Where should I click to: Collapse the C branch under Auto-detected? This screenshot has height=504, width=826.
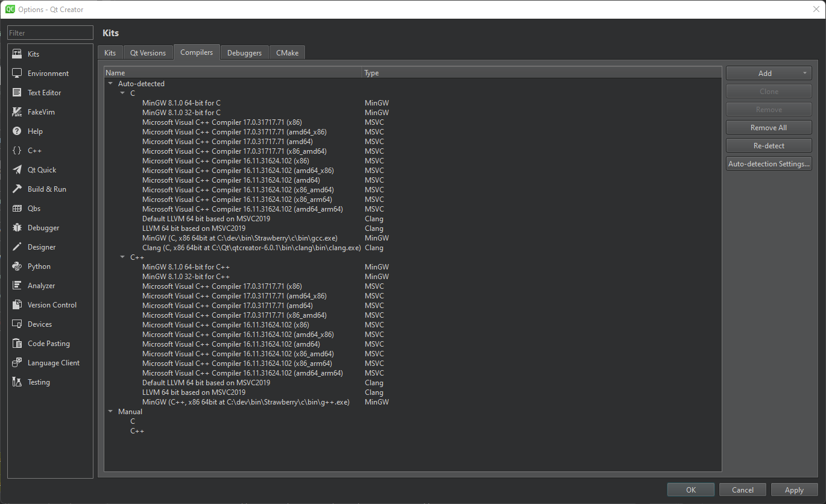[x=122, y=93]
